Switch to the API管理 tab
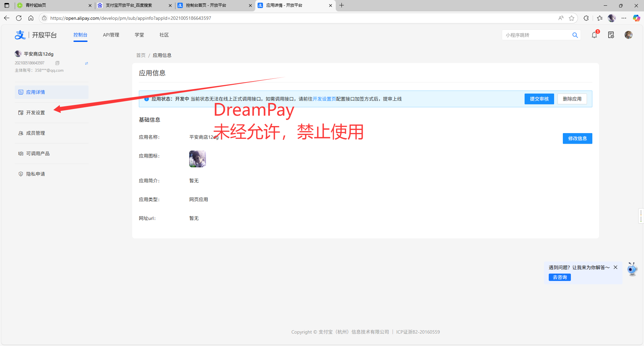Viewport: 644px width, 346px height. click(x=111, y=35)
